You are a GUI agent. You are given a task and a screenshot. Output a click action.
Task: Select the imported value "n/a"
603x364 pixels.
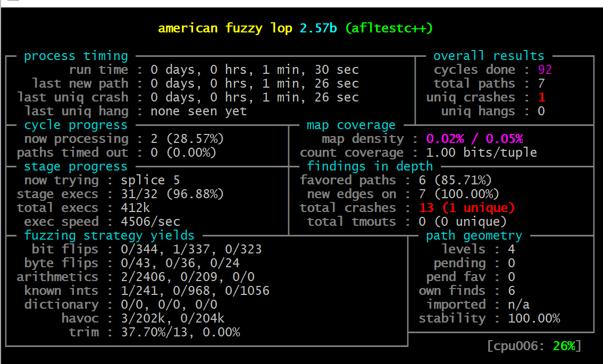[x=518, y=305]
